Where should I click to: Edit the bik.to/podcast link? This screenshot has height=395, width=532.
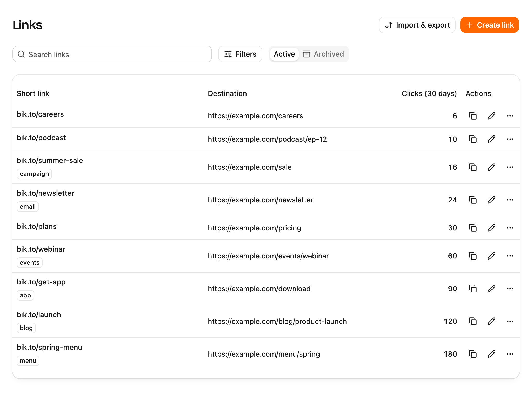coord(491,139)
